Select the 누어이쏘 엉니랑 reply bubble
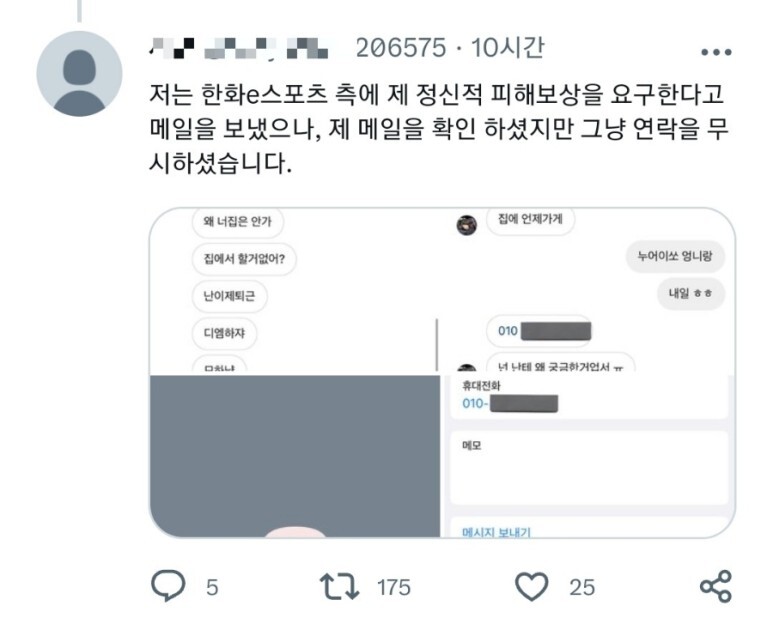The image size is (773, 630). click(675, 256)
